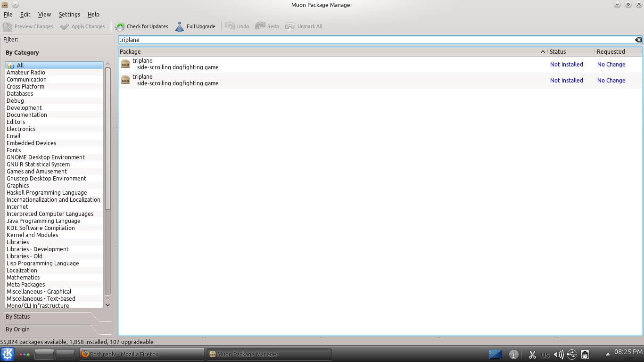
Task: Expand the By Origin filter section
Action: point(18,329)
